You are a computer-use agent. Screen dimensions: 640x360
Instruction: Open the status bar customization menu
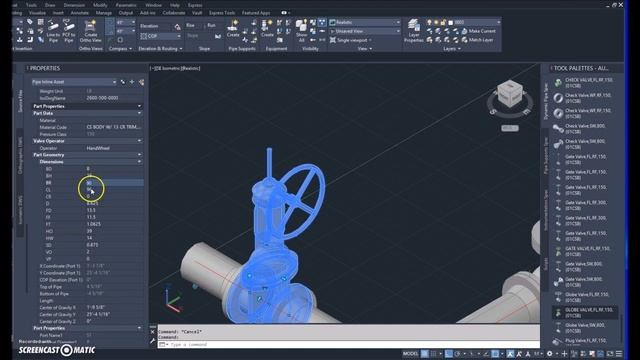click(619, 353)
